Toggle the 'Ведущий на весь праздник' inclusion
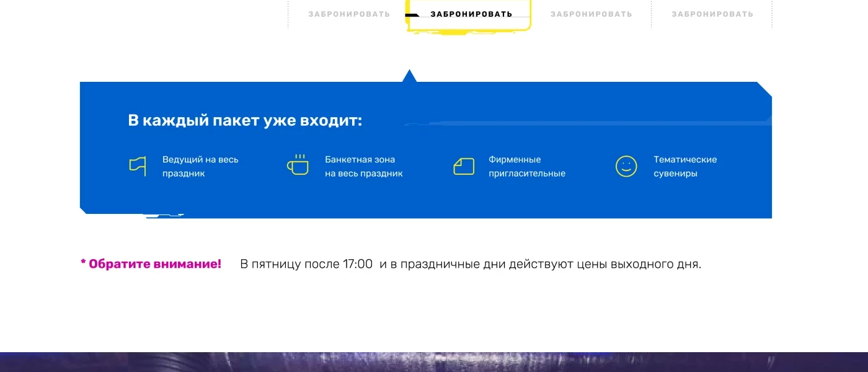868x372 pixels. pyautogui.click(x=200, y=166)
